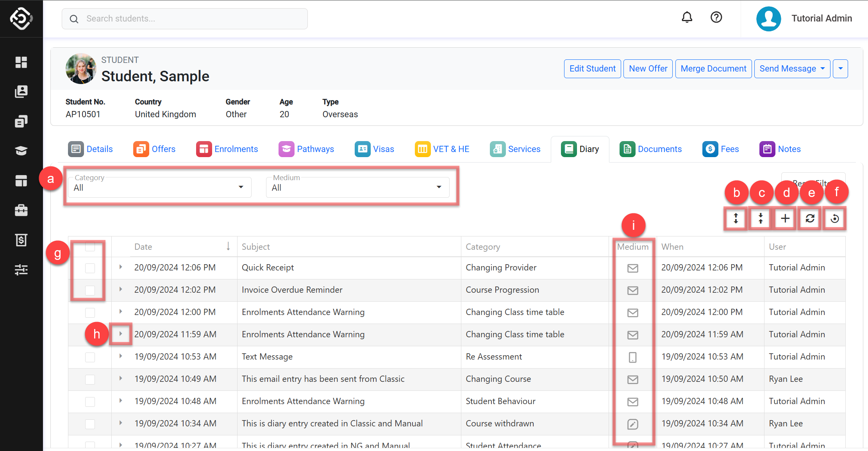Image resolution: width=868 pixels, height=451 pixels.
Task: Open the stacked documents sidebar icon
Action: pos(21,121)
